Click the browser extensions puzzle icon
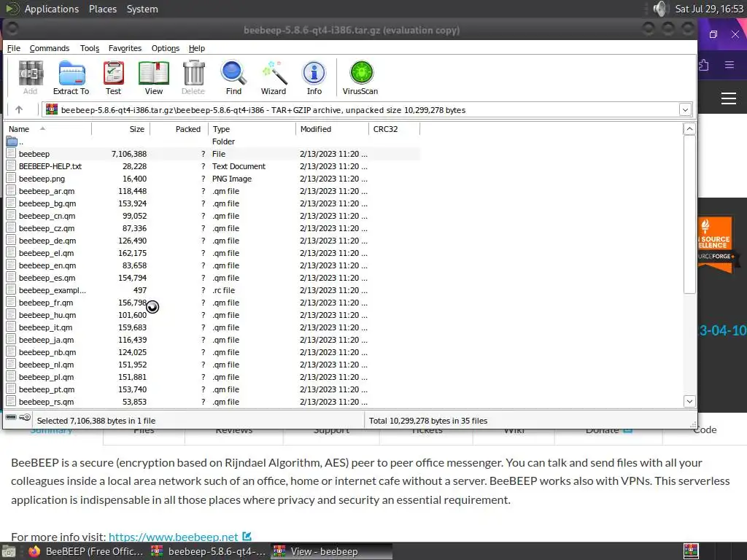 704,65
